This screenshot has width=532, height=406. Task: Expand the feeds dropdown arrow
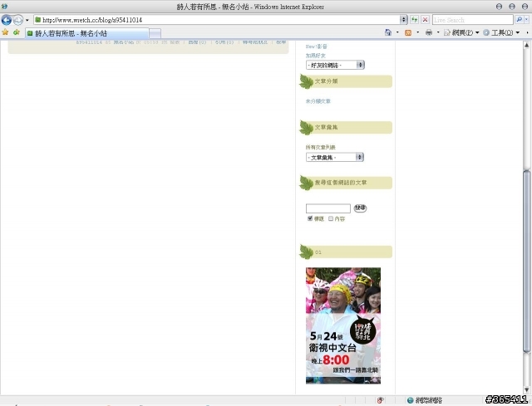coord(417,32)
